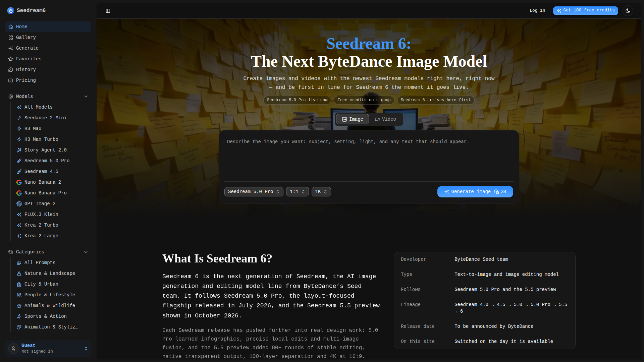Image resolution: width=644 pixels, height=362 pixels.
Task: Collapse the Categories section
Action: (x=48, y=252)
